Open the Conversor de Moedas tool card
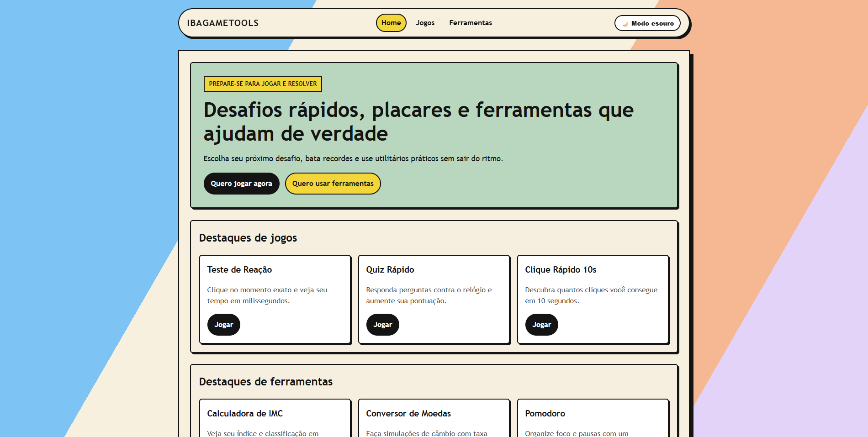The width and height of the screenshot is (868, 437). [408, 413]
